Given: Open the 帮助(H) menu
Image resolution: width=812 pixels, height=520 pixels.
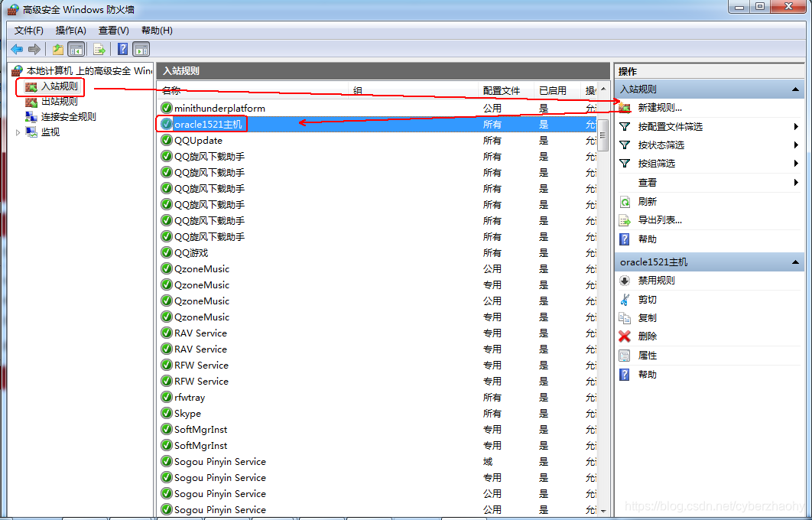Looking at the screenshot, I should tap(157, 31).
